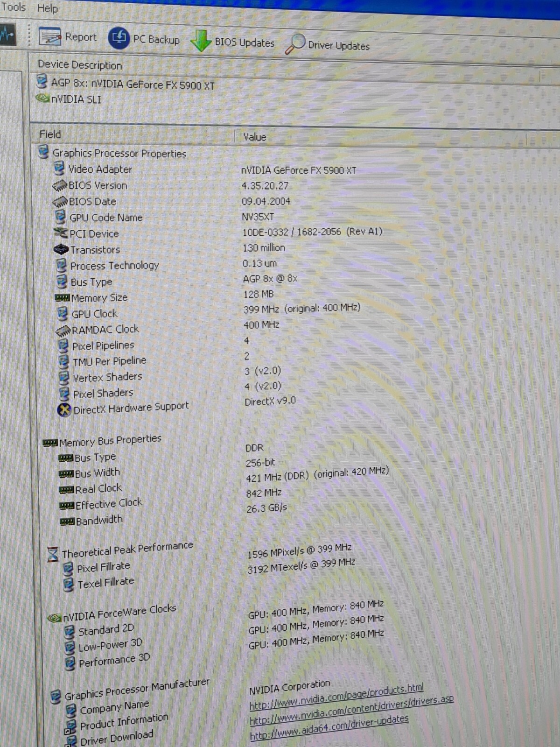Click the DirectX Hardware Support icon

(64, 410)
